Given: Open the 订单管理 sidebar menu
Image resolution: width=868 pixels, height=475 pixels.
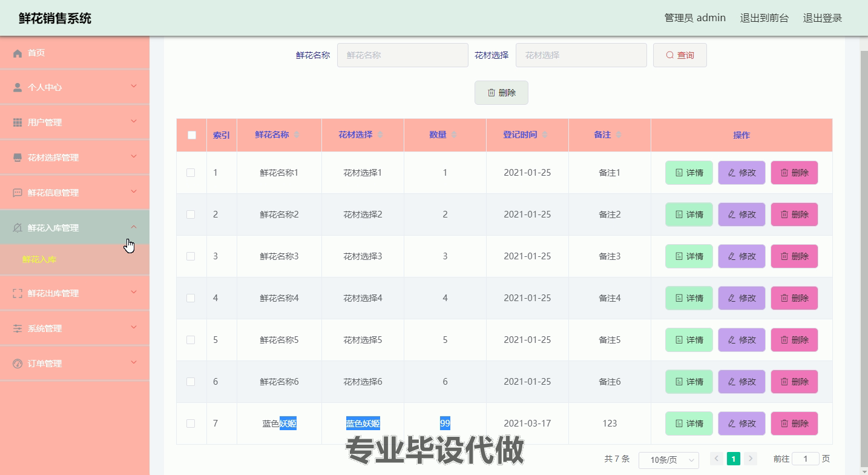Looking at the screenshot, I should [x=74, y=364].
